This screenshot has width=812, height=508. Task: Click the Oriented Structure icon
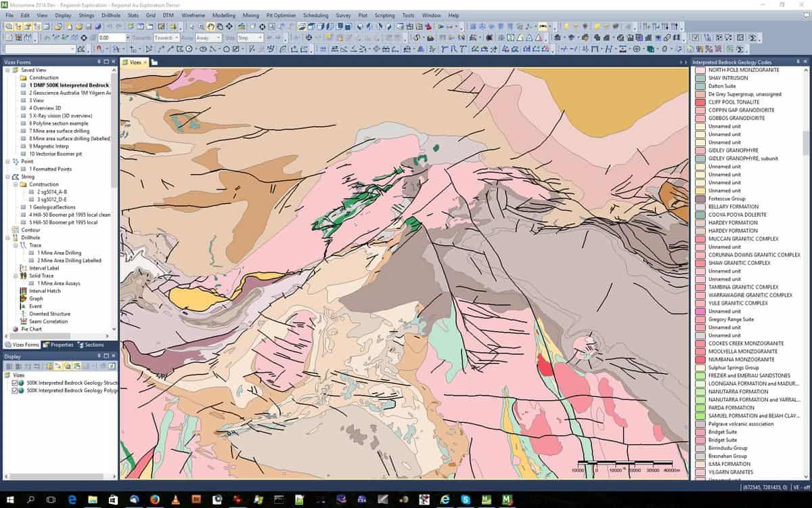click(x=23, y=314)
